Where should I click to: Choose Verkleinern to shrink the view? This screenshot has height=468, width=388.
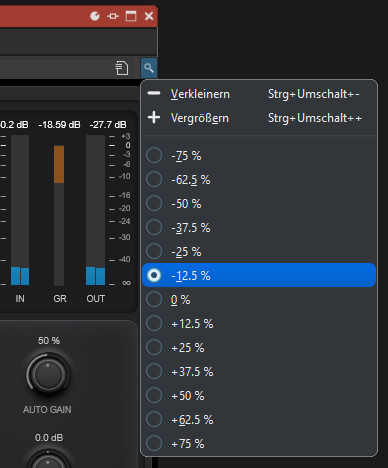point(259,94)
